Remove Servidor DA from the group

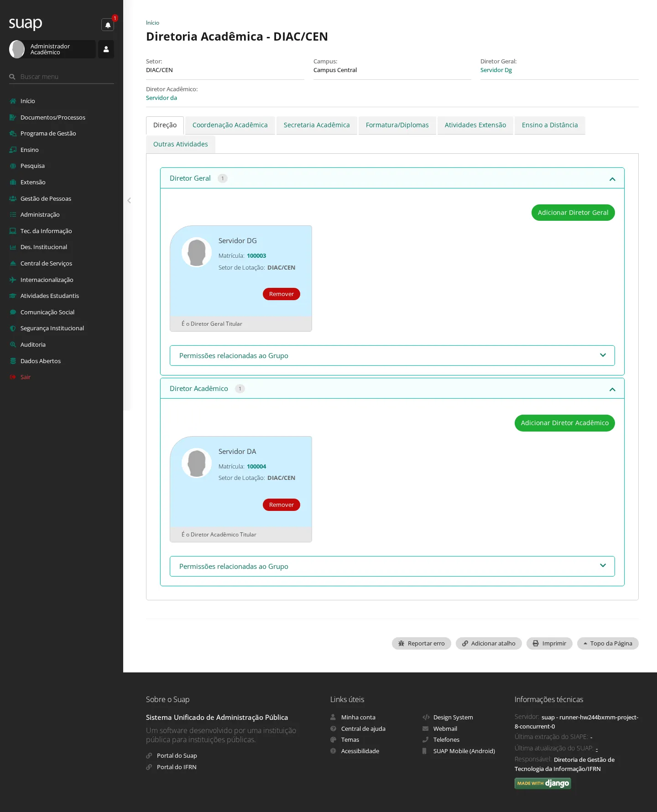click(282, 505)
